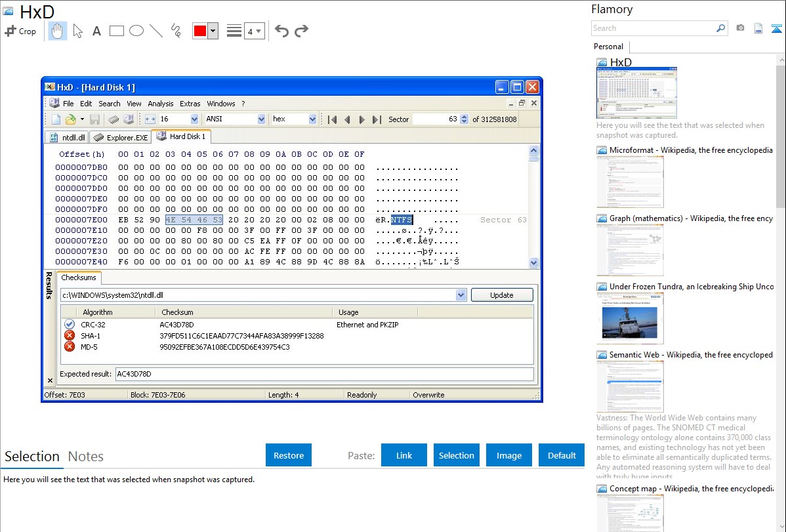The height and width of the screenshot is (532, 786).
Task: Open the Analysis menu in HxD
Action: tap(160, 104)
